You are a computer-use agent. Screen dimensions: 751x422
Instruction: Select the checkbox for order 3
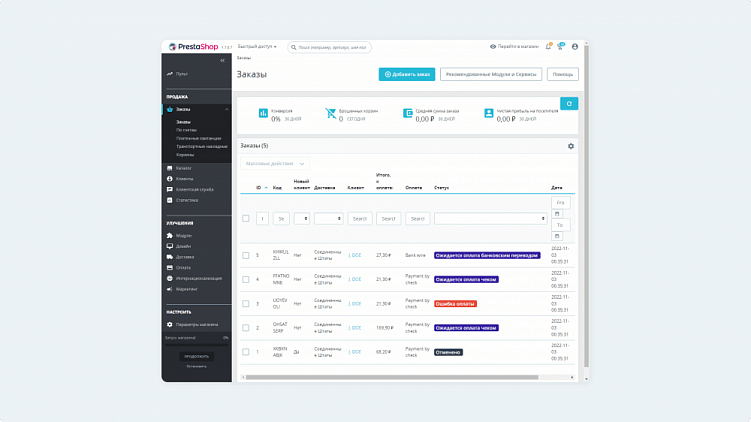(x=246, y=304)
